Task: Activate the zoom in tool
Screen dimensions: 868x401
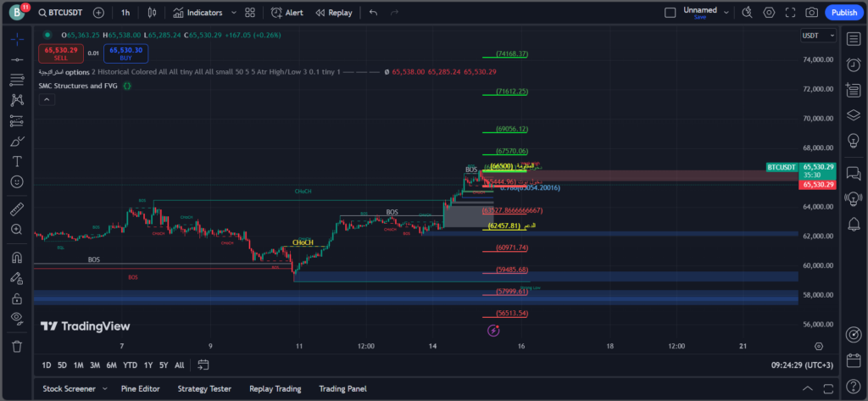Action: (17, 229)
